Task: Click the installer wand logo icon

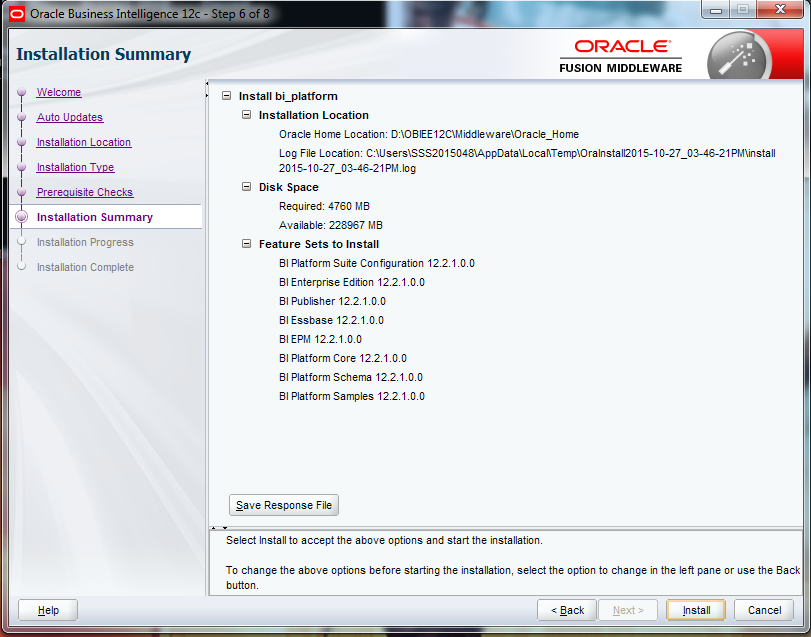Action: click(x=739, y=56)
